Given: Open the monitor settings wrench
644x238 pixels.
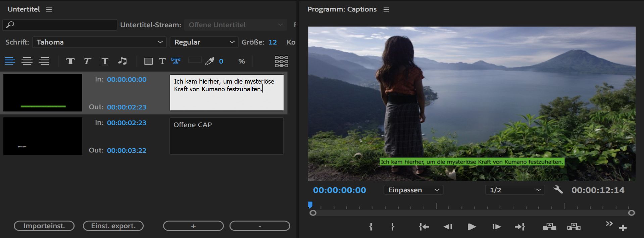Looking at the screenshot, I should tap(558, 190).
